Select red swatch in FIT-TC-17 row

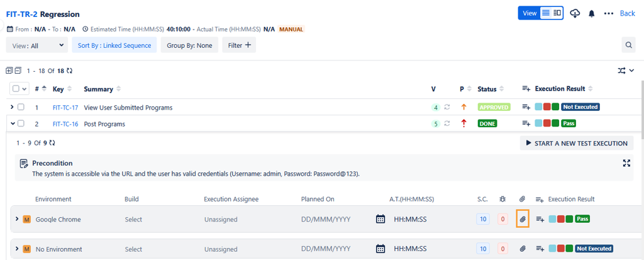coord(547,108)
